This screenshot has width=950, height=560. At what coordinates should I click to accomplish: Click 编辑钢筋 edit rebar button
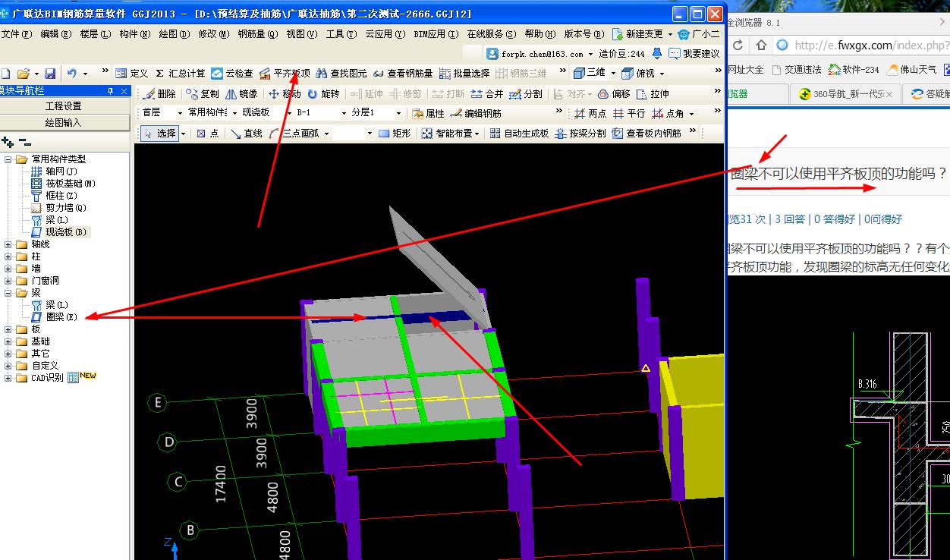coord(476,113)
